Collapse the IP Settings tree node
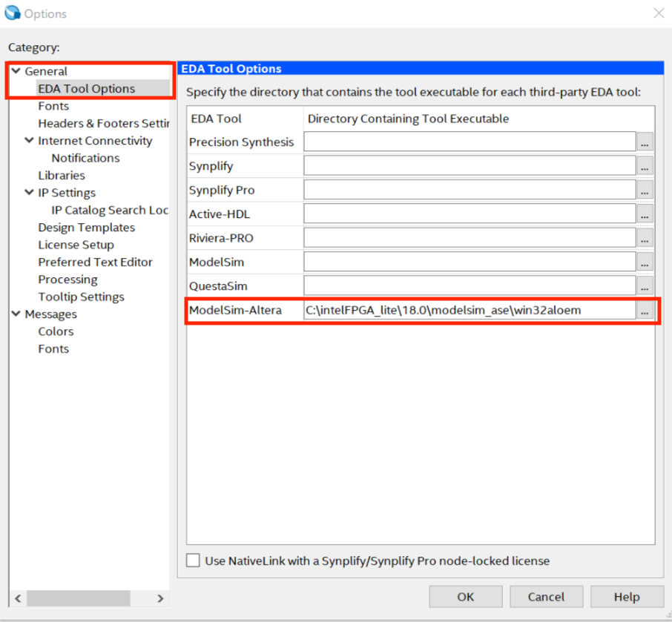This screenshot has width=672, height=622. pos(29,193)
